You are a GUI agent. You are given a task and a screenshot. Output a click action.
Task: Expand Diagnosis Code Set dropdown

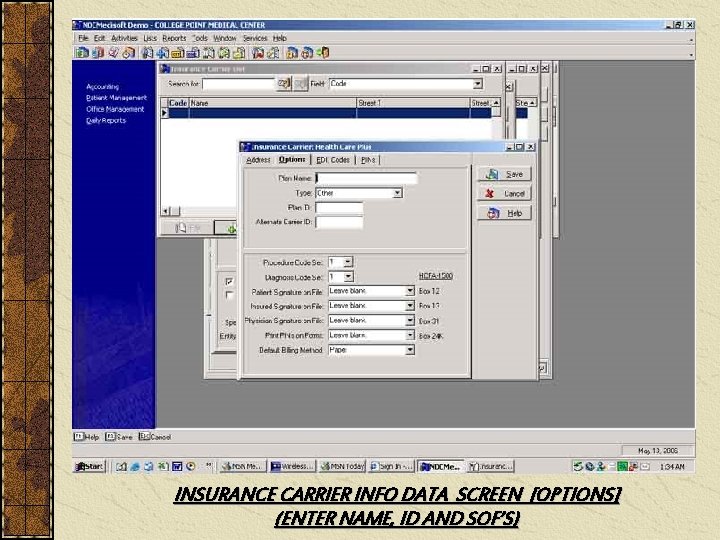348,277
